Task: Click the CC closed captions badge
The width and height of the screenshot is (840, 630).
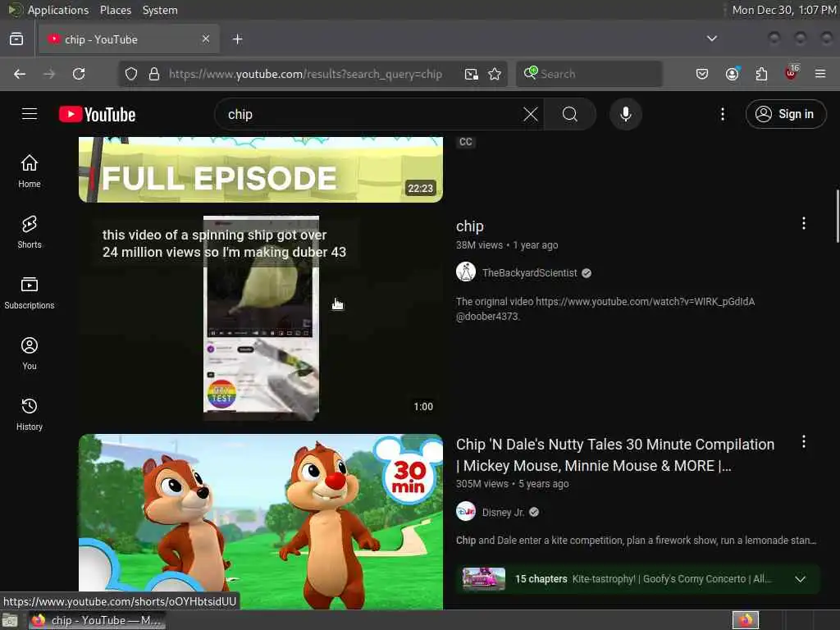Action: coord(466,142)
